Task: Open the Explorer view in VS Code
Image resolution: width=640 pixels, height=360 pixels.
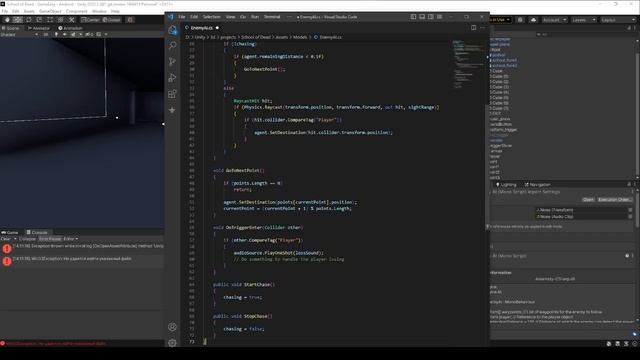Action: (x=172, y=29)
